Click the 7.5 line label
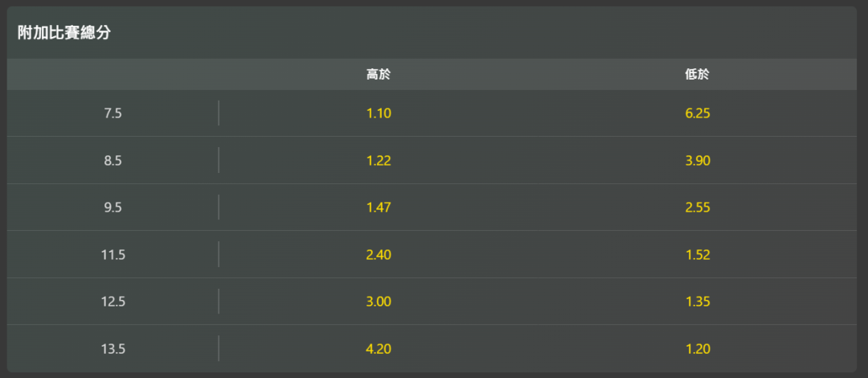The image size is (868, 378). tap(113, 113)
